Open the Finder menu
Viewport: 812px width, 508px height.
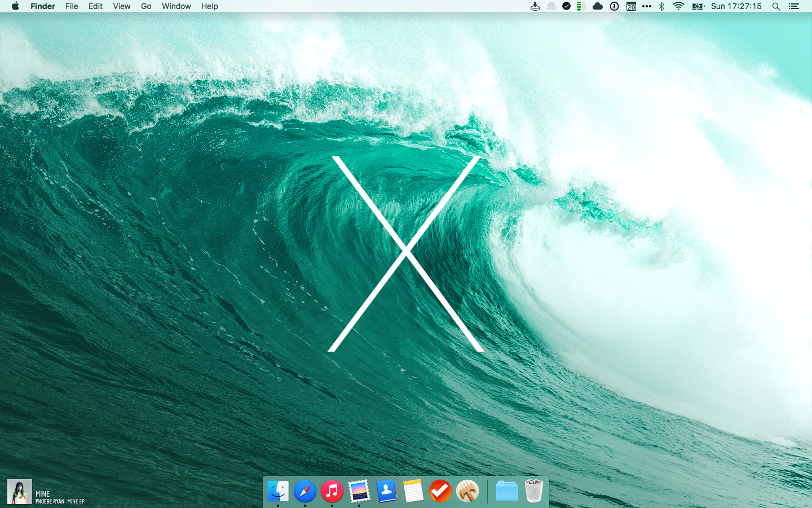click(x=43, y=6)
